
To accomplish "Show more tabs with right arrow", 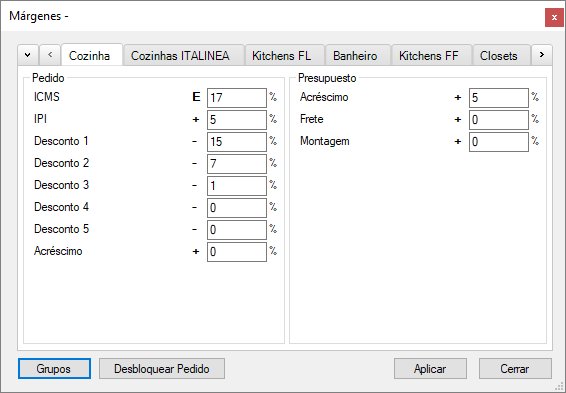I will 541,55.
